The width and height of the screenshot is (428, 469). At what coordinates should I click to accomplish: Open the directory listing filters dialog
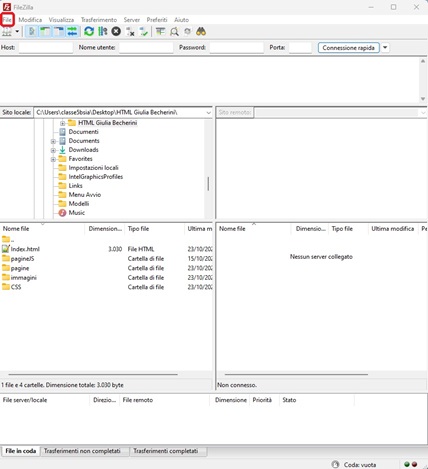(160, 32)
